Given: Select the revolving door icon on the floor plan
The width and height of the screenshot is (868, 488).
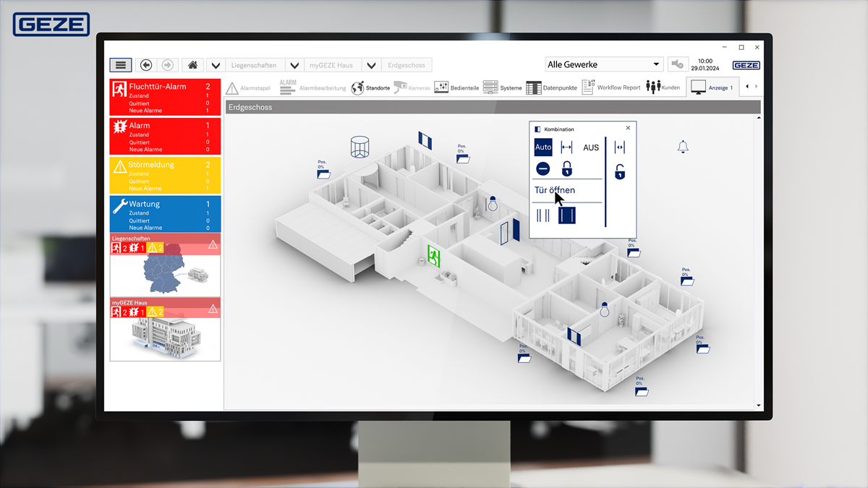Looking at the screenshot, I should [359, 147].
